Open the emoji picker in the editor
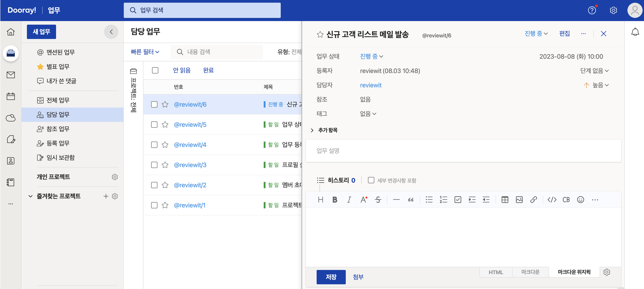This screenshot has width=644, height=289. tap(580, 200)
